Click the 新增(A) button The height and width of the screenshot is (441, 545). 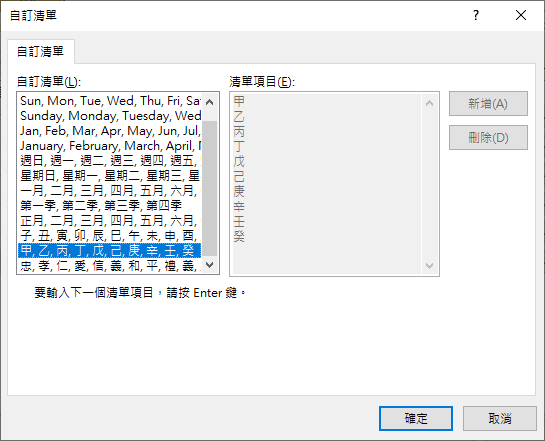(x=488, y=104)
